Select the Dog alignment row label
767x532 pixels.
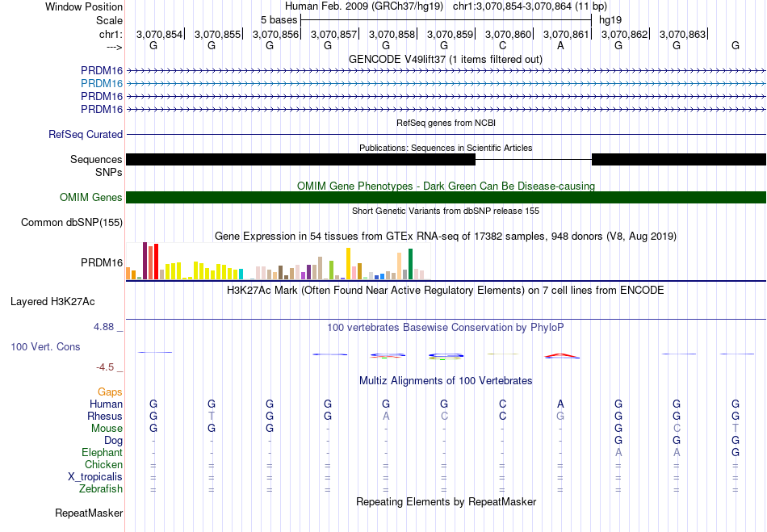click(x=114, y=441)
